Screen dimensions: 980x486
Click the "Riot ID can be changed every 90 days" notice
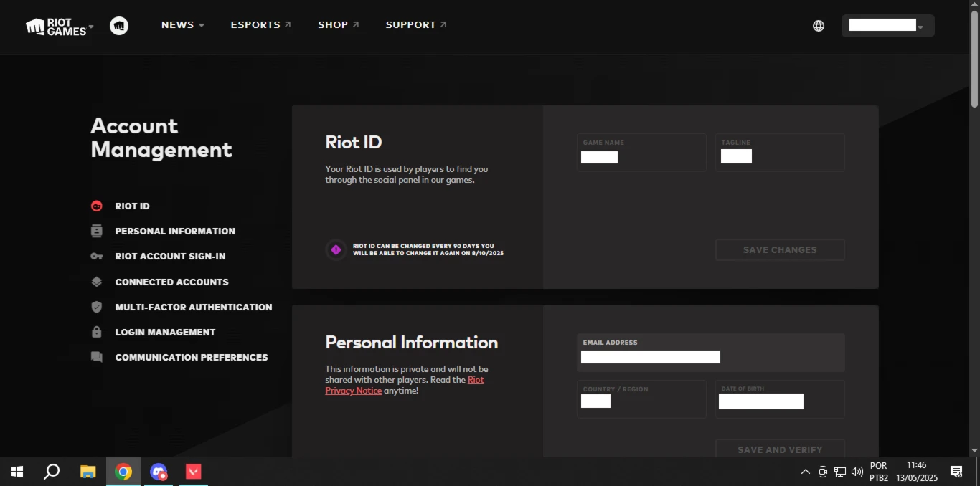pyautogui.click(x=428, y=249)
